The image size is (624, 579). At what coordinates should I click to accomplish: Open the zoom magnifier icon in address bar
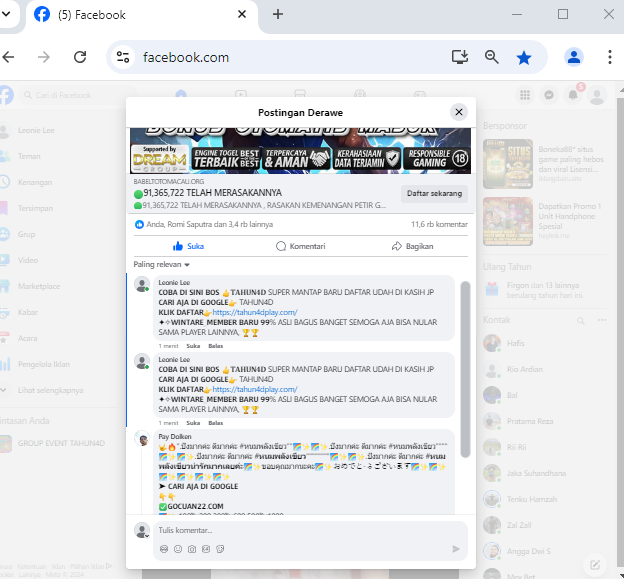491,57
